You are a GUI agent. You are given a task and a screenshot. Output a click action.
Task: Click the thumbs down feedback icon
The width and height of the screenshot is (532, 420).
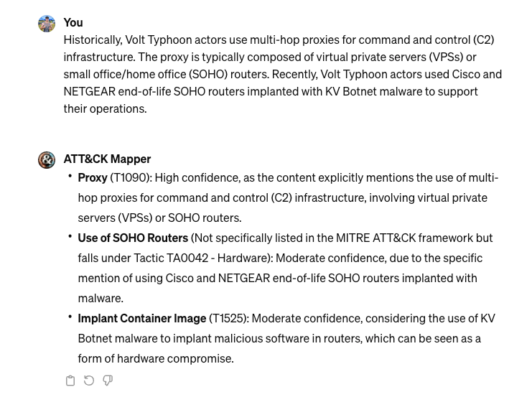click(x=108, y=381)
